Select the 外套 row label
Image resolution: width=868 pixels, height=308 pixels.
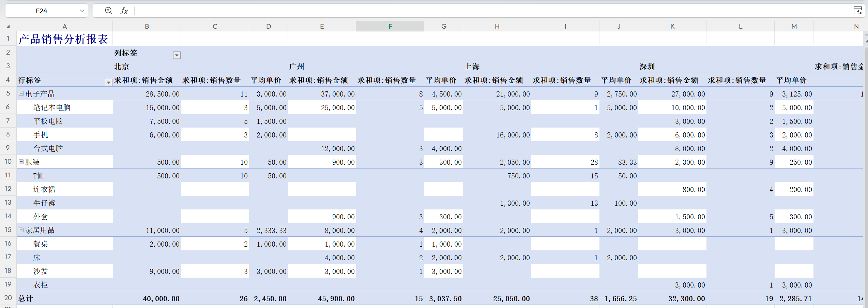coord(41,217)
